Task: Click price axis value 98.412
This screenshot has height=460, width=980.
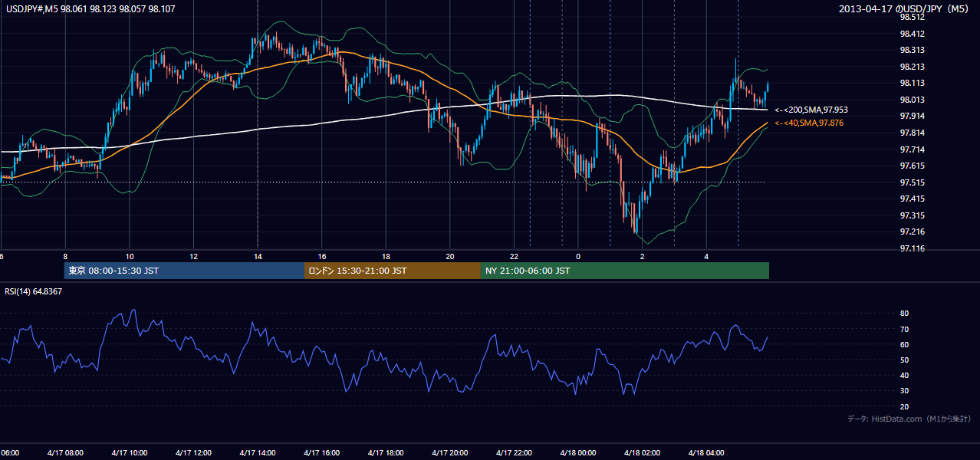Action: pos(913,34)
